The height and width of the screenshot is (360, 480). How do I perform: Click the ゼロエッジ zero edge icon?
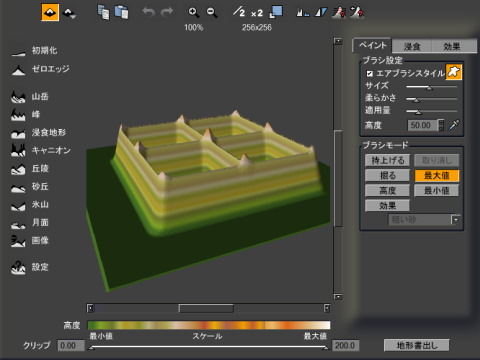click(x=18, y=69)
